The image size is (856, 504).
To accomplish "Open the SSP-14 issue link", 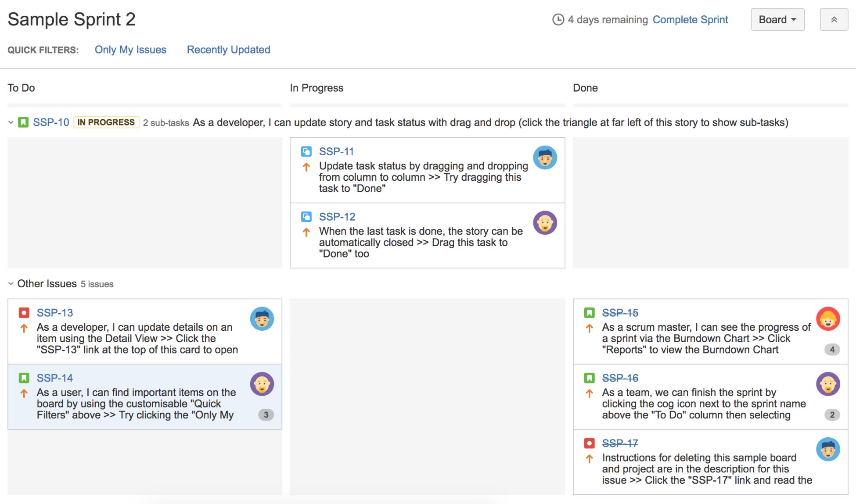I will click(x=55, y=378).
